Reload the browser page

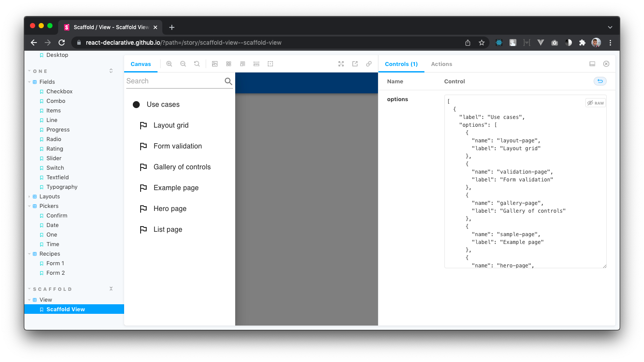(x=62, y=43)
